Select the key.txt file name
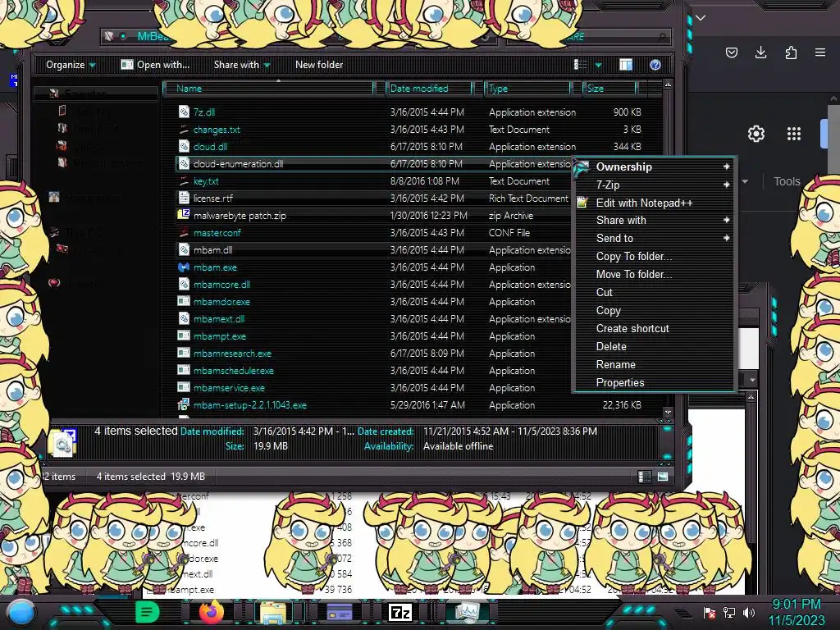 click(x=206, y=181)
